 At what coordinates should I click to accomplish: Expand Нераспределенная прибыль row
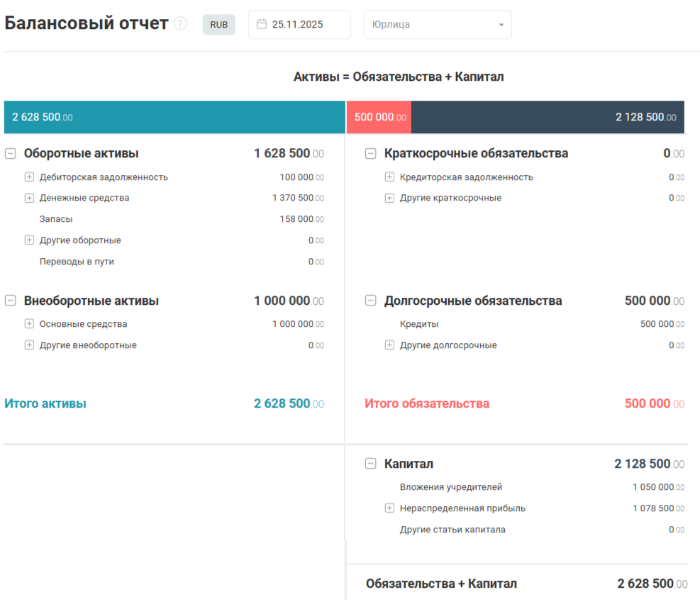pos(389,508)
